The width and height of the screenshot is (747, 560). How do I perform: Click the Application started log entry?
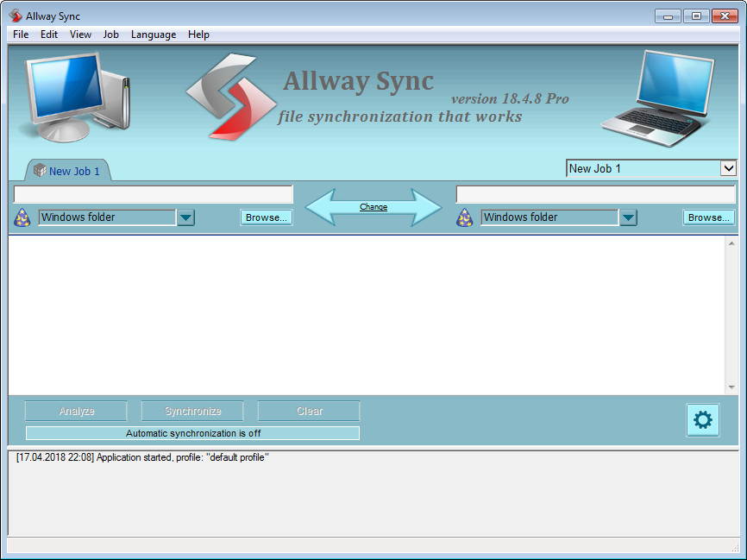click(142, 457)
